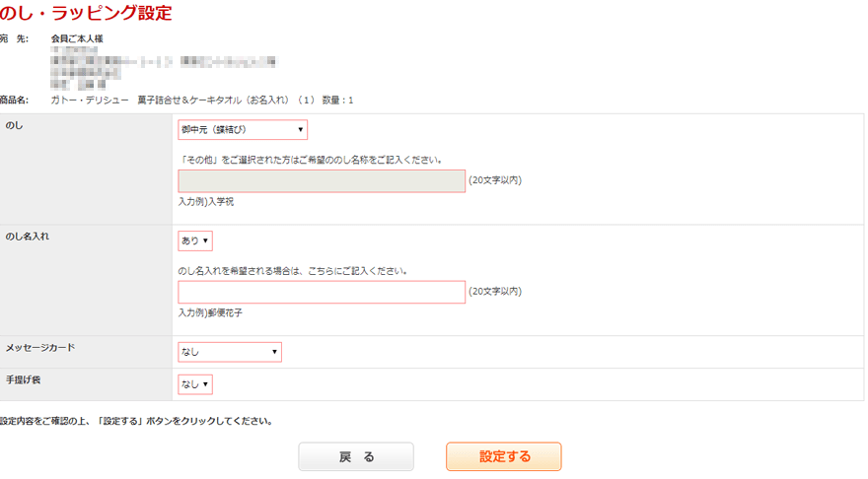The width and height of the screenshot is (868, 479).
Task: Click the メッセージカード row label
Action: point(40,348)
